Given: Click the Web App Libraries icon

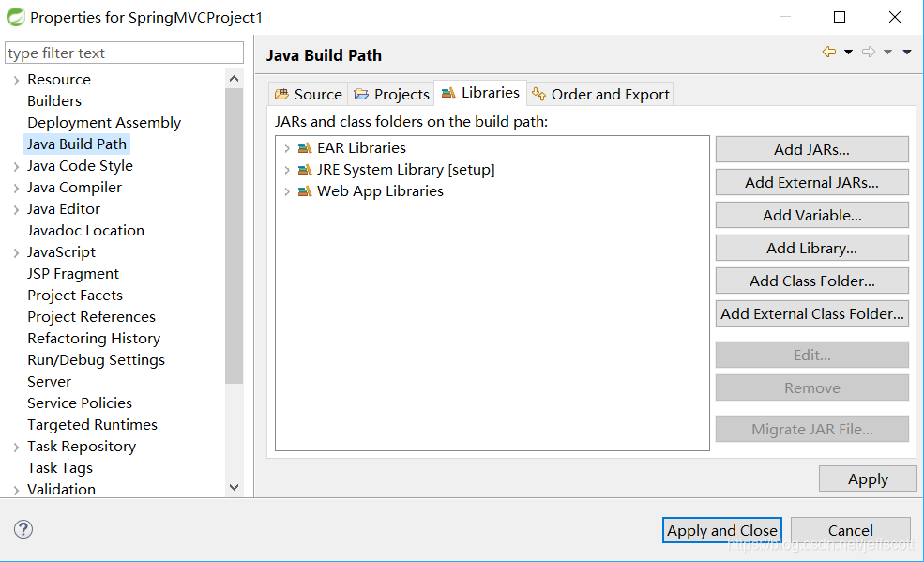Looking at the screenshot, I should [305, 191].
